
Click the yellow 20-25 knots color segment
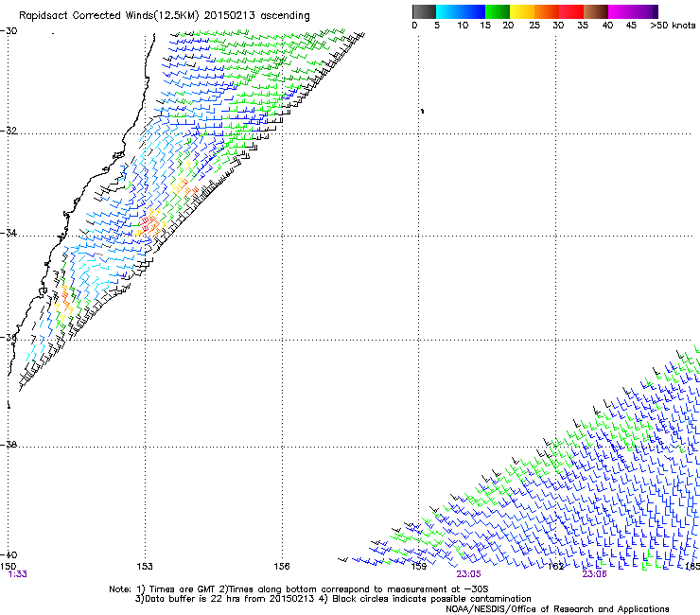[522, 11]
